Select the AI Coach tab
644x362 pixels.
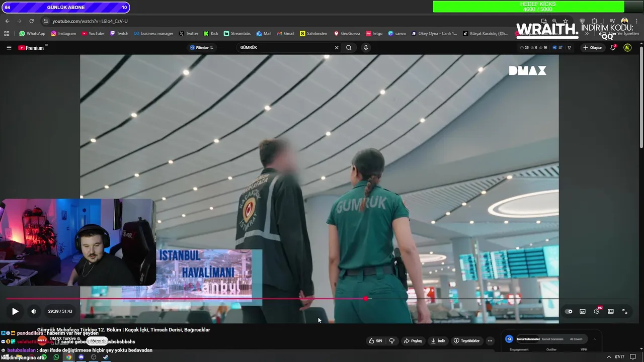click(x=576, y=339)
